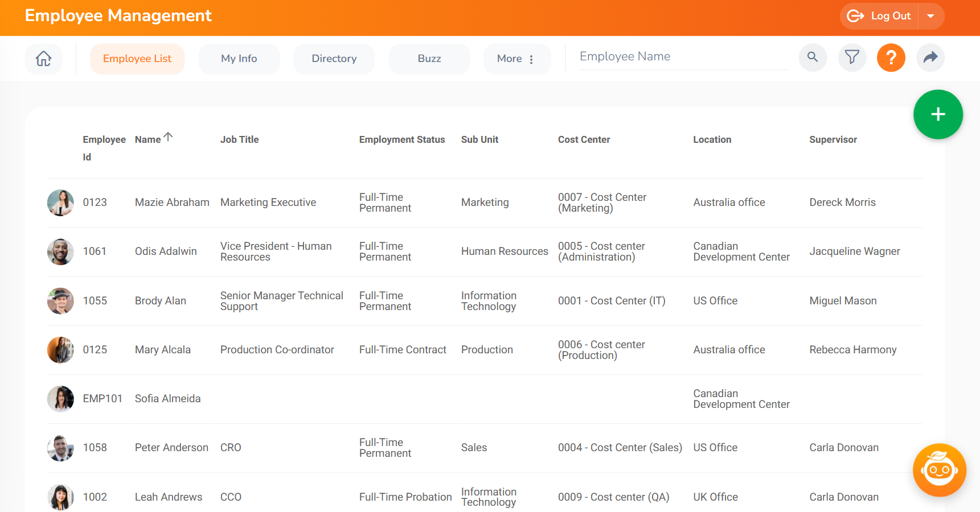This screenshot has width=980, height=512.
Task: Select the name Sofia Almeida
Action: pos(167,399)
